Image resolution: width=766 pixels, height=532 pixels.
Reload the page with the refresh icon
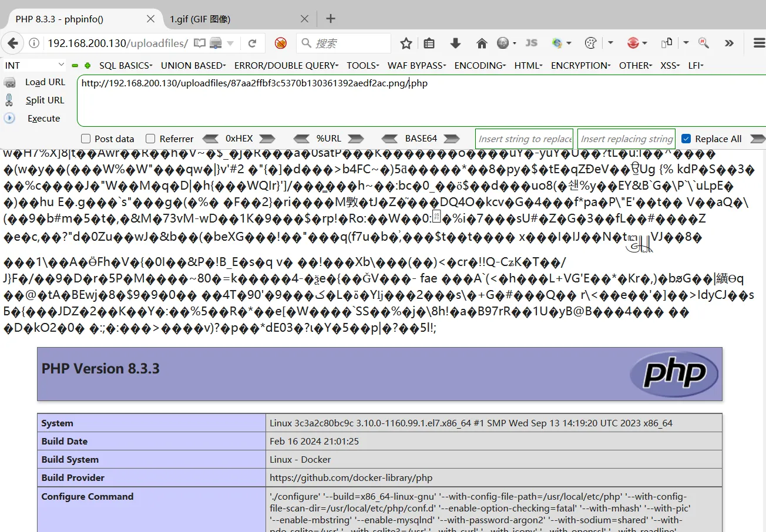click(253, 43)
